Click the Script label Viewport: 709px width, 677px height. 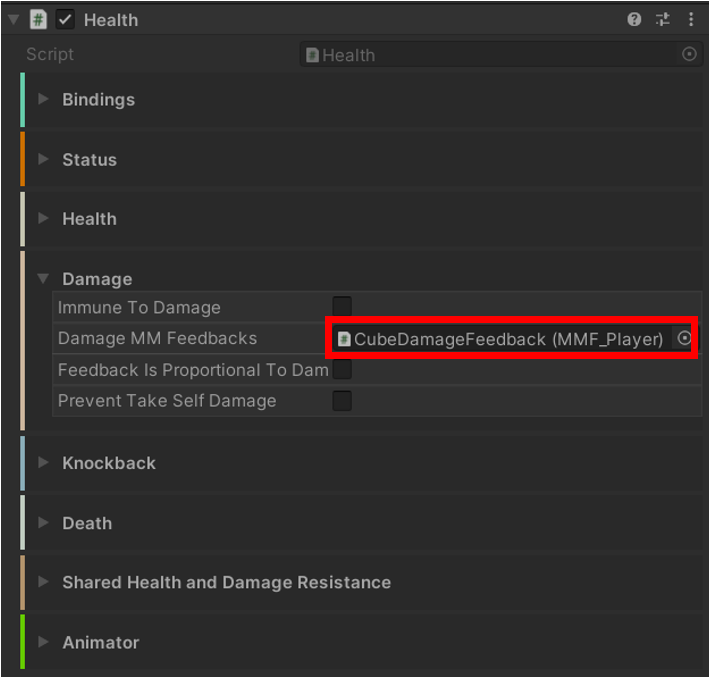point(50,54)
